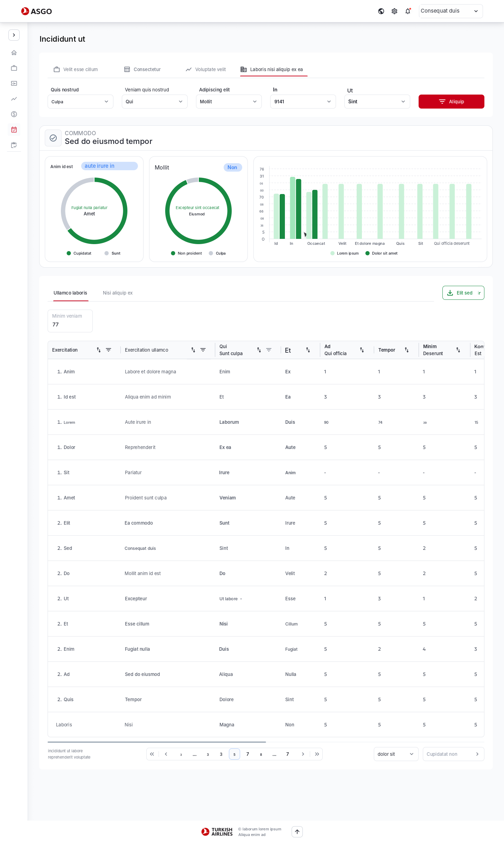Open the calendar check icon in sidebar
Viewport: 504px width, 843px height.
(14, 130)
